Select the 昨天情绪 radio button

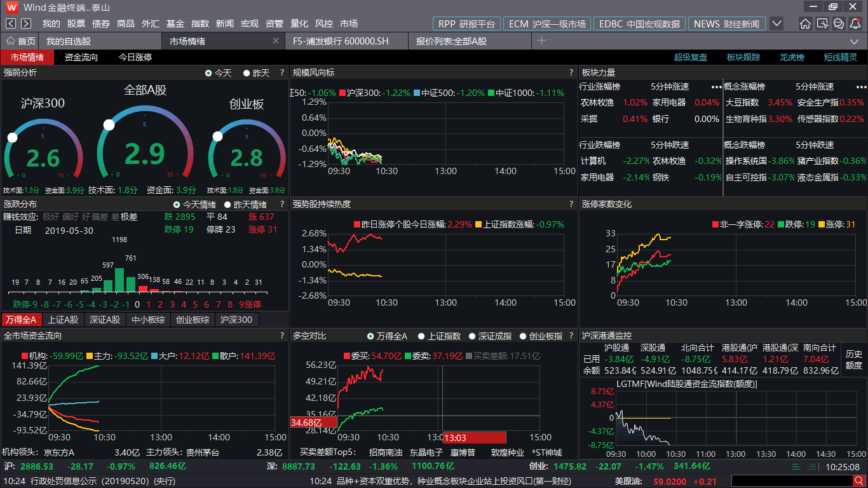(x=227, y=205)
